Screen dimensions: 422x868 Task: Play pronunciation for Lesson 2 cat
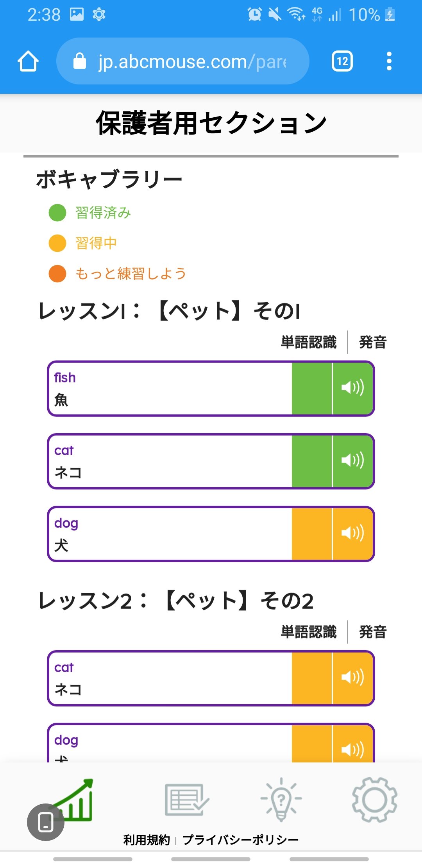[353, 678]
